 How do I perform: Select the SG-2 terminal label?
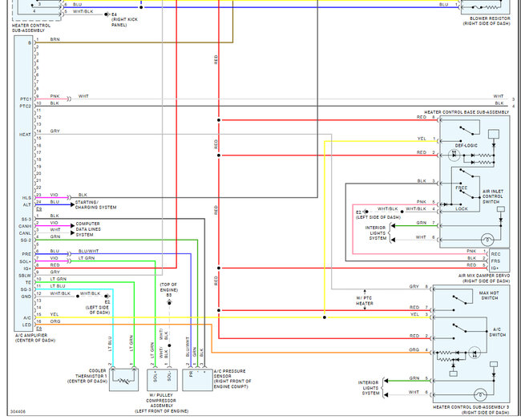coord(26,240)
